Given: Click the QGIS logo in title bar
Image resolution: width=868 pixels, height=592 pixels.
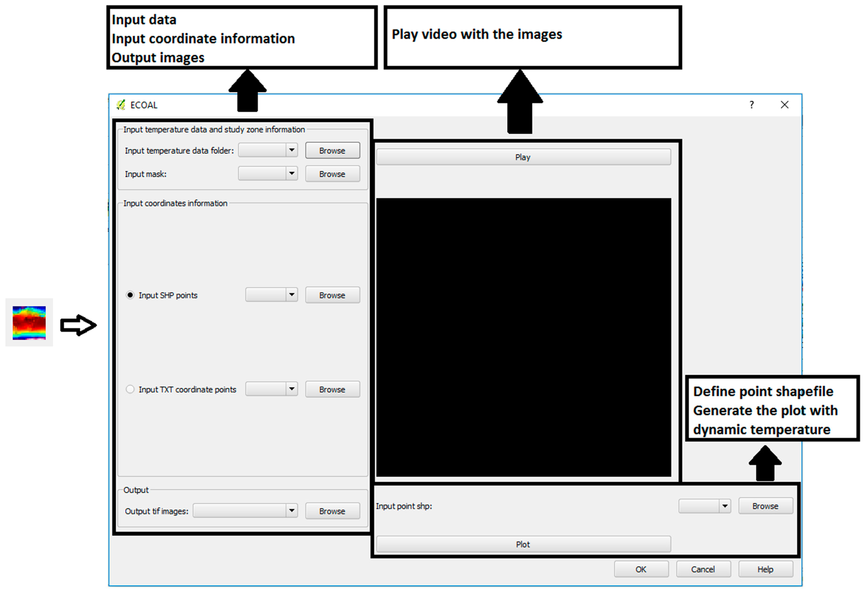Looking at the screenshot, I should click(x=121, y=105).
